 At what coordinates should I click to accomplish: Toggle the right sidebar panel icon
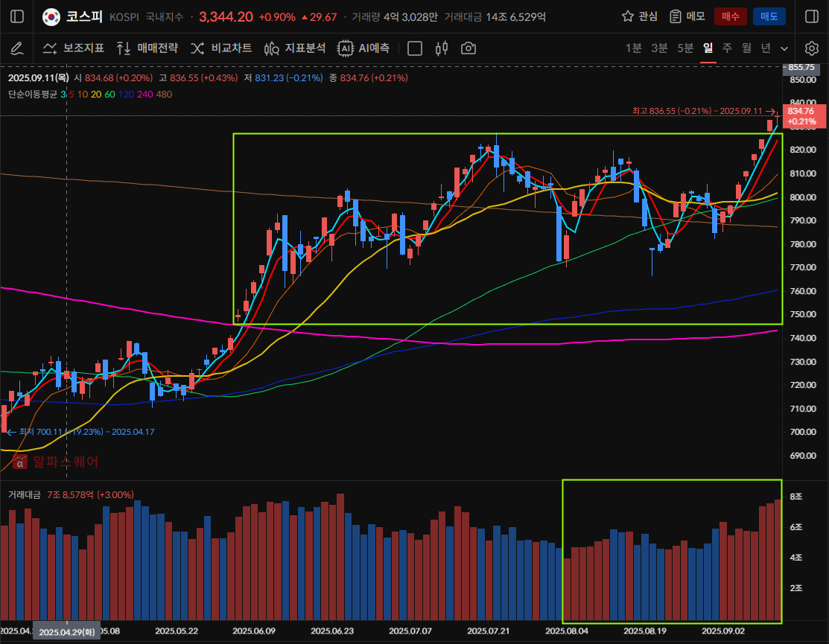[x=812, y=16]
